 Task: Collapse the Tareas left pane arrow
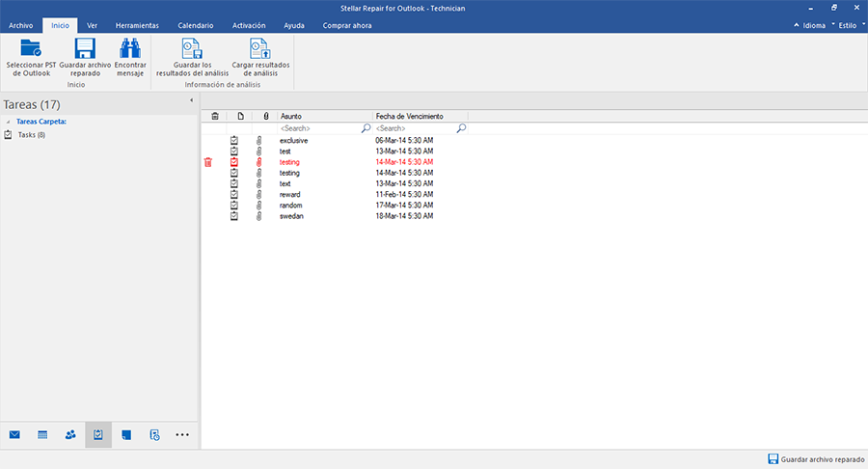[x=192, y=100]
